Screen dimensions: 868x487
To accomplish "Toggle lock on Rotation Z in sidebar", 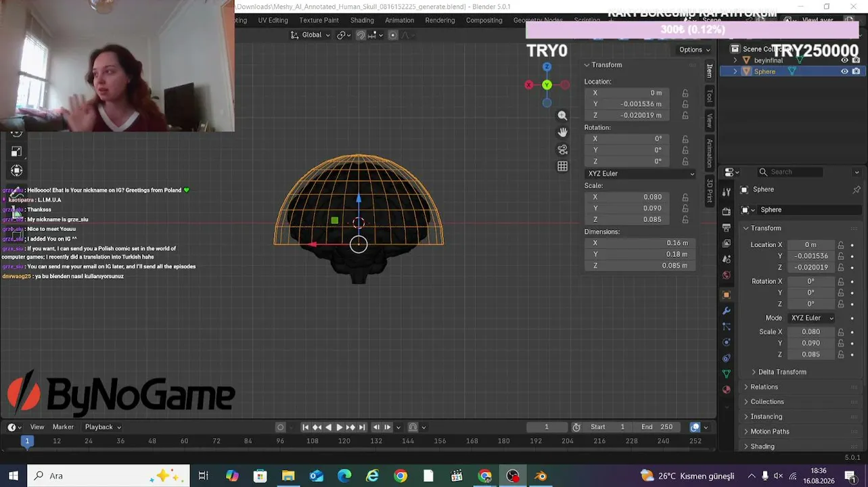I will coord(685,162).
